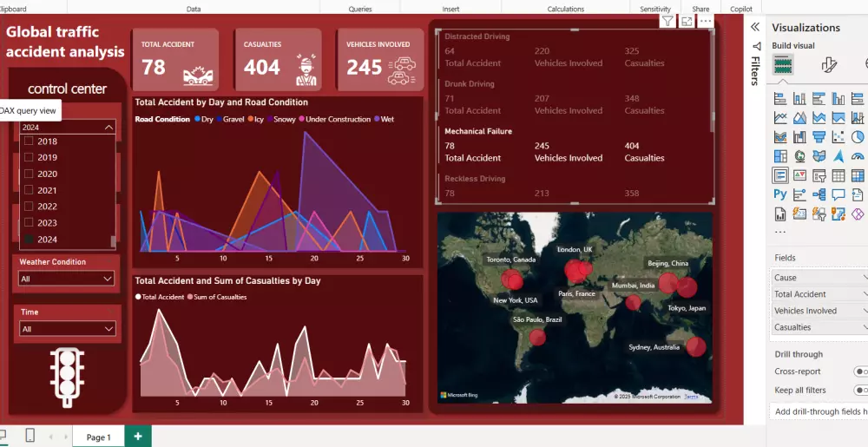The width and height of the screenshot is (868, 447).
Task: Get more visuals via the ellipsis
Action: click(780, 232)
